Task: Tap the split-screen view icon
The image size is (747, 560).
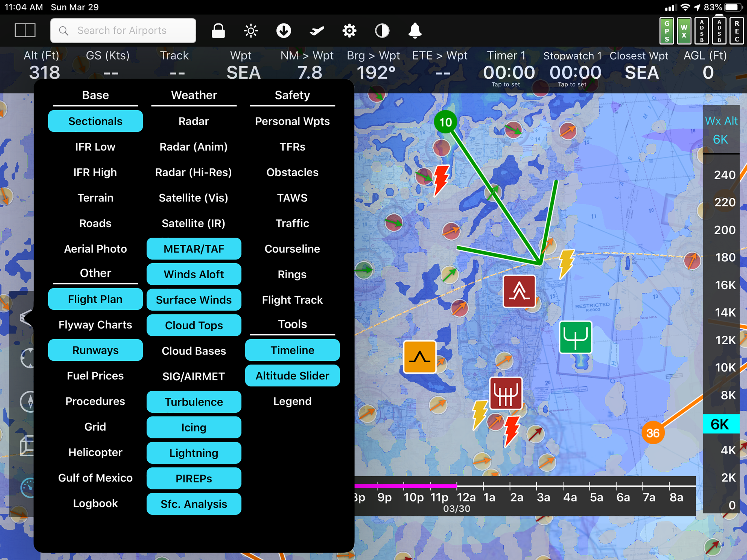Action: (25, 30)
